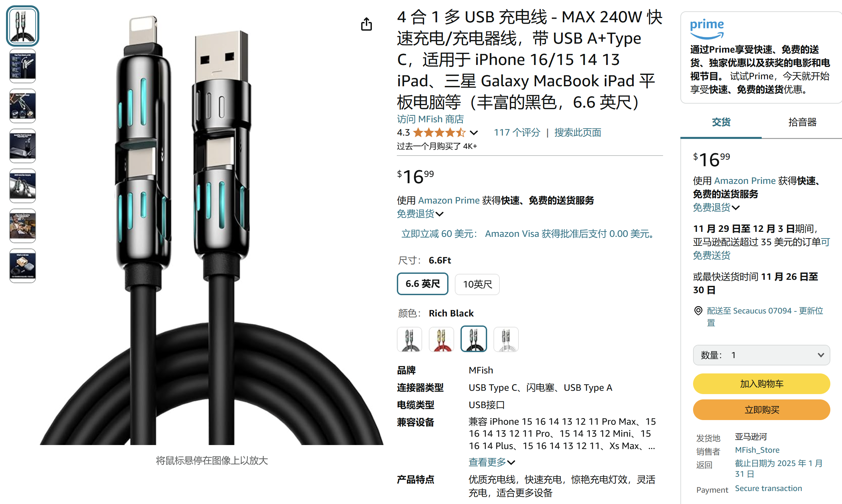Click the 加入购物车 button
842x504 pixels.
(x=761, y=384)
